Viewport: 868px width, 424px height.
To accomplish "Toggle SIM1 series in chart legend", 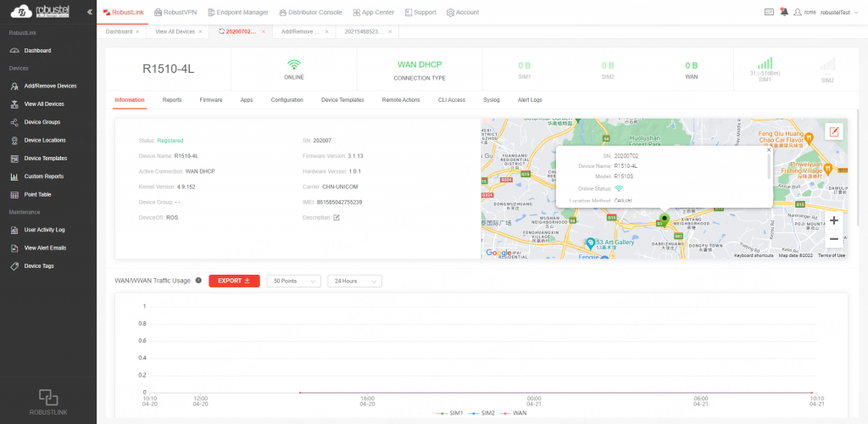I will tap(449, 413).
